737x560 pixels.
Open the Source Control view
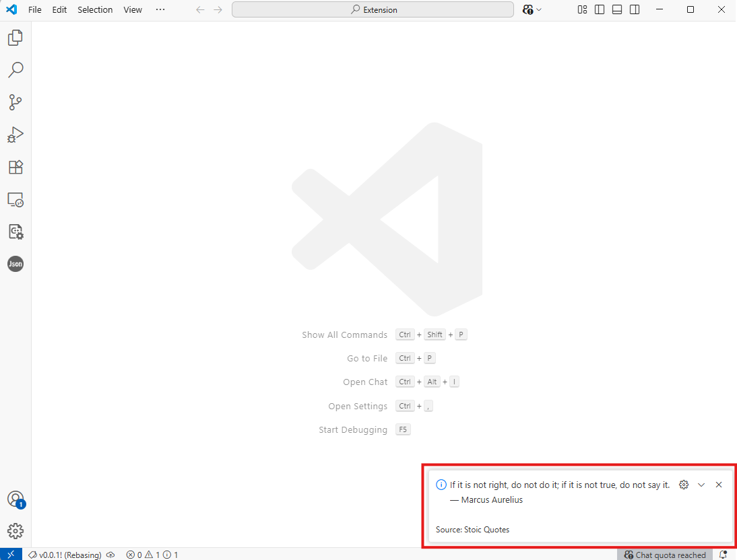tap(15, 102)
